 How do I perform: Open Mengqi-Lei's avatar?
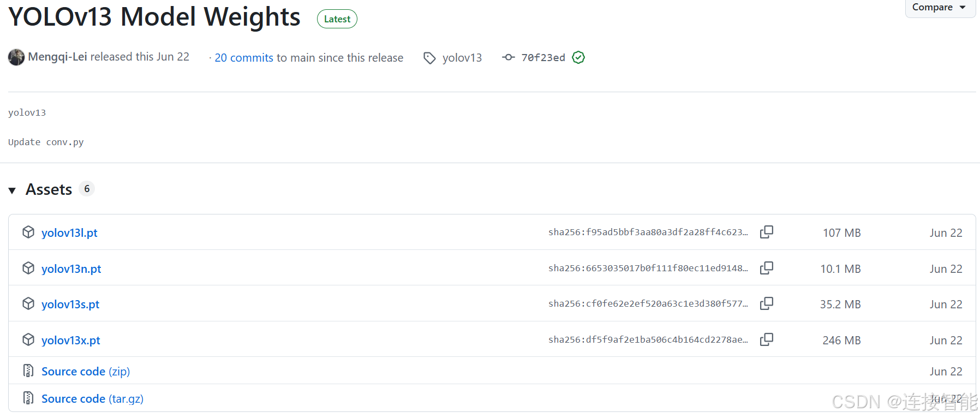pos(16,57)
